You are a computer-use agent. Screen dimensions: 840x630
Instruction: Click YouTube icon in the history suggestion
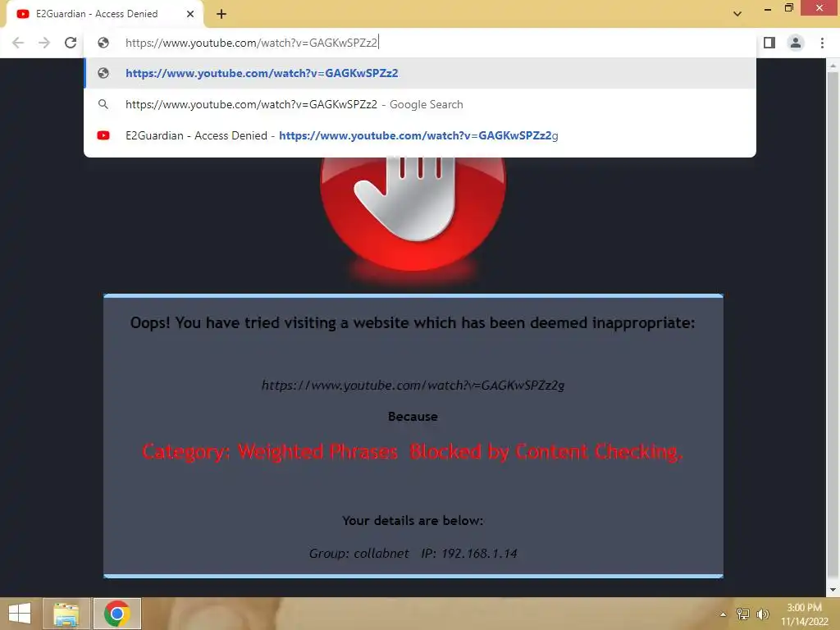(x=103, y=135)
